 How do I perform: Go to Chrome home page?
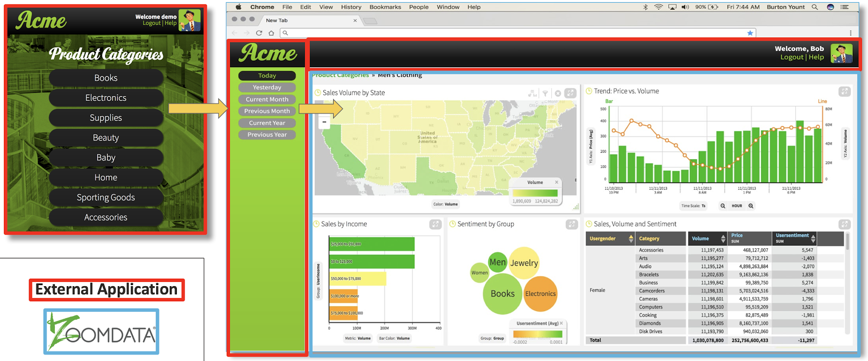pyautogui.click(x=271, y=33)
